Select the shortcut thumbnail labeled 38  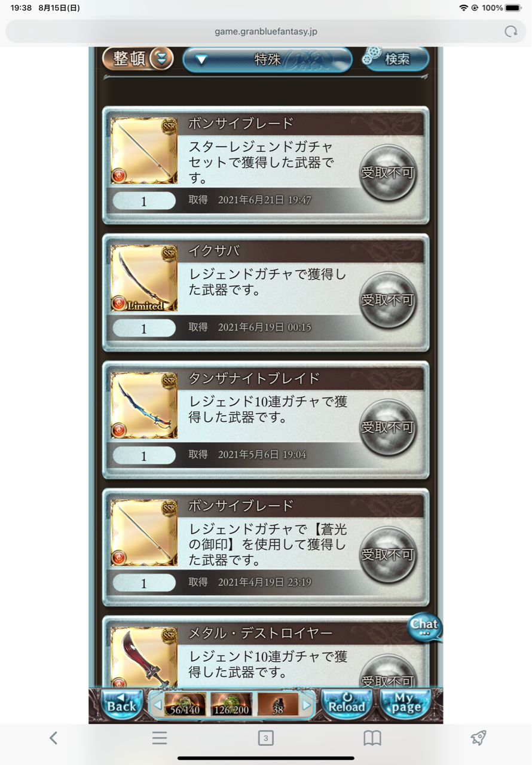278,704
